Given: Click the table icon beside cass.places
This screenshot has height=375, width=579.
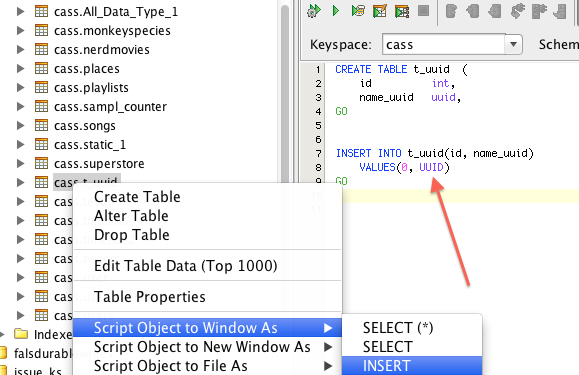Looking at the screenshot, I should [41, 68].
